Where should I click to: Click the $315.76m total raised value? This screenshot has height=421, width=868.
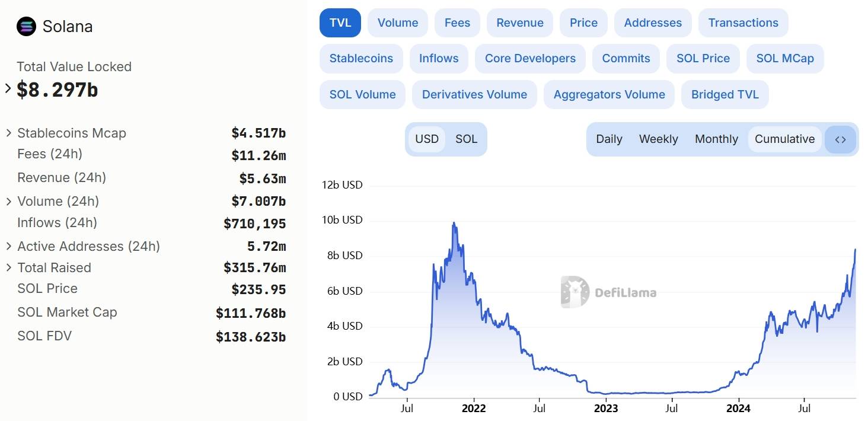(x=255, y=268)
